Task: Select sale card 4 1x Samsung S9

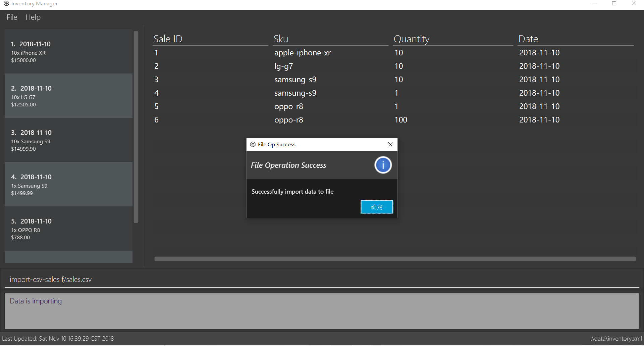Action: 68,184
